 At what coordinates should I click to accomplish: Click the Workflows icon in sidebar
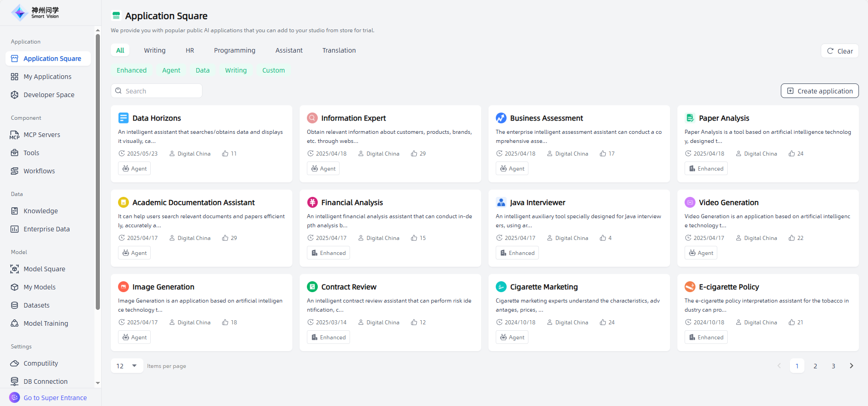point(15,171)
